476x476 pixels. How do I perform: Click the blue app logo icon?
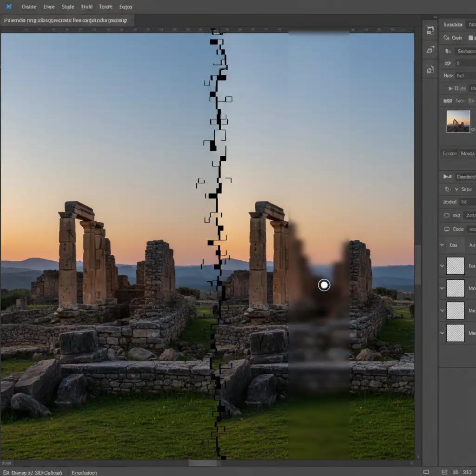click(x=9, y=7)
